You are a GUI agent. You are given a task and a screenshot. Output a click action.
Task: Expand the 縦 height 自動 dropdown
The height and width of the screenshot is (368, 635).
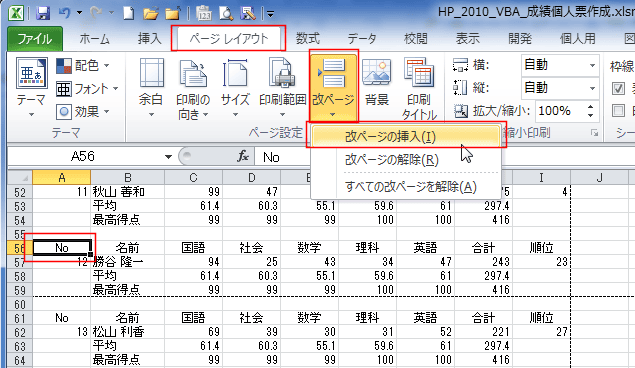(592, 88)
